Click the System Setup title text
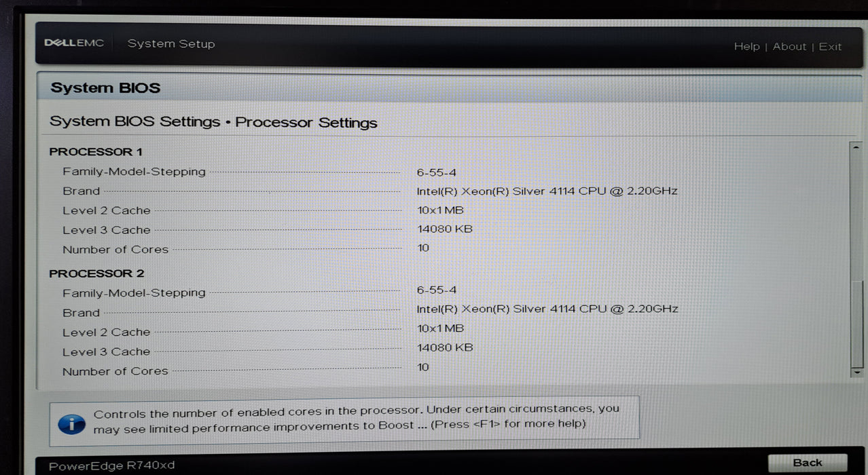 (171, 44)
